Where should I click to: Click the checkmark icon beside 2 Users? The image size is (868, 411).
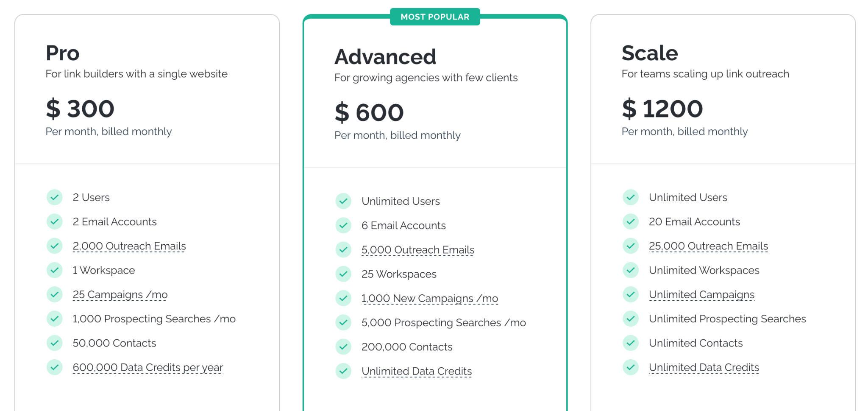pyautogui.click(x=55, y=197)
